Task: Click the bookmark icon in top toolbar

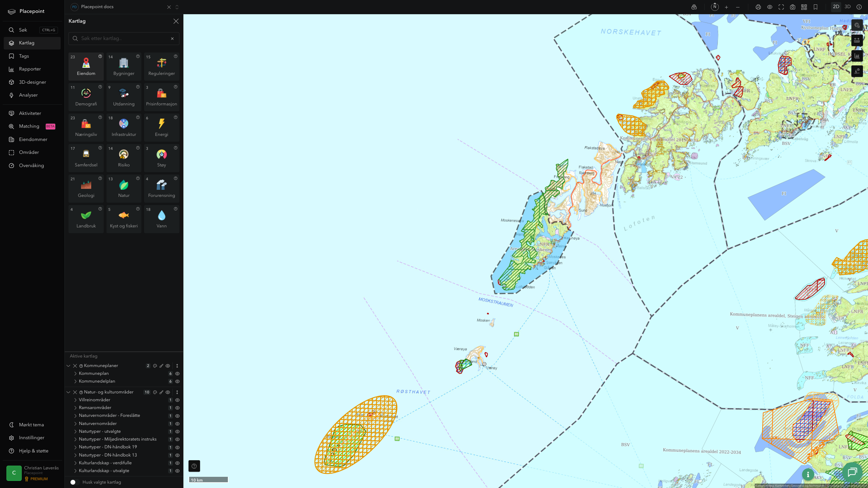Action: point(815,7)
